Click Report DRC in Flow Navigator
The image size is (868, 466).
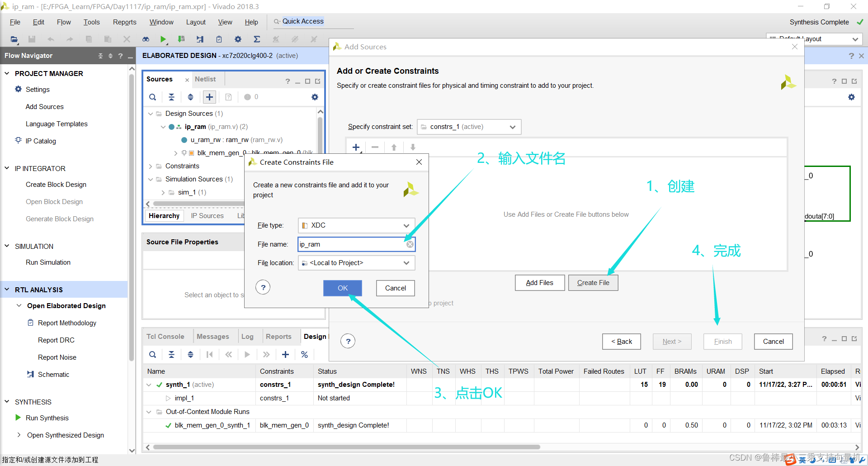coord(56,340)
